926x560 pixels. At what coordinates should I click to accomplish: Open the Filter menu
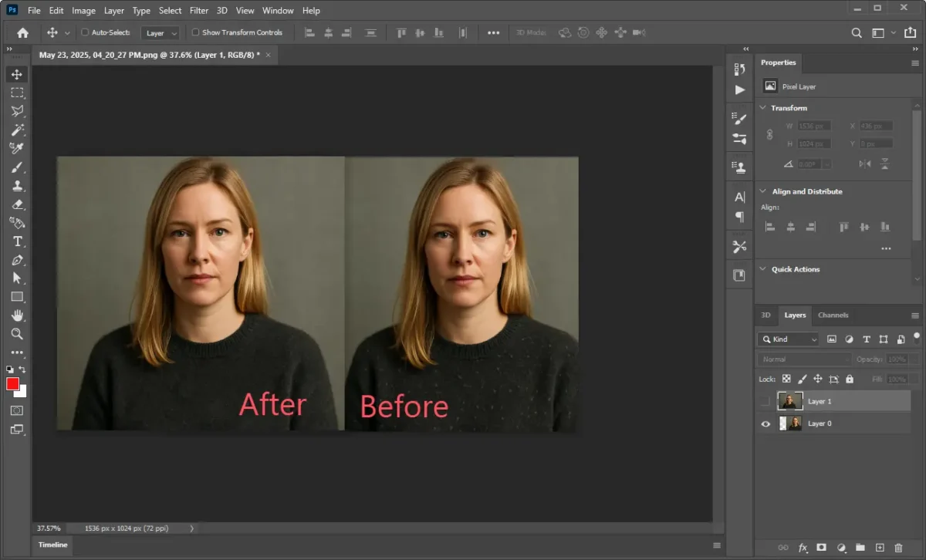coord(199,11)
